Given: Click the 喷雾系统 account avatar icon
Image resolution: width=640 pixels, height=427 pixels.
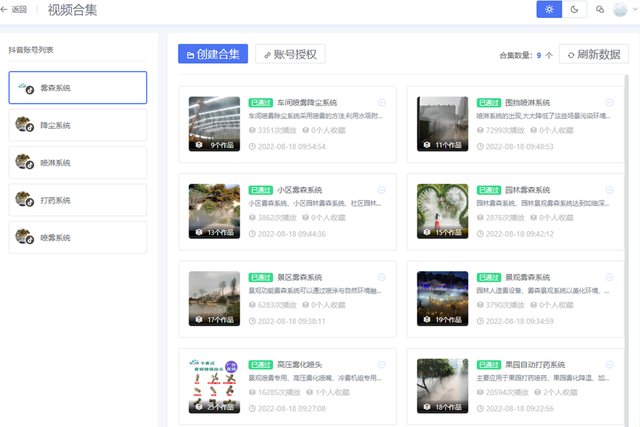Looking at the screenshot, I should [24, 237].
